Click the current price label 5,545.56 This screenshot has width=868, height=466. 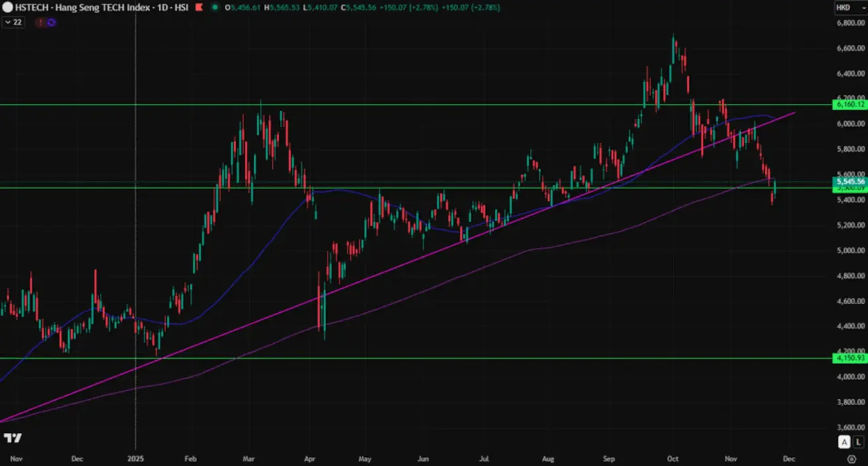[x=850, y=181]
